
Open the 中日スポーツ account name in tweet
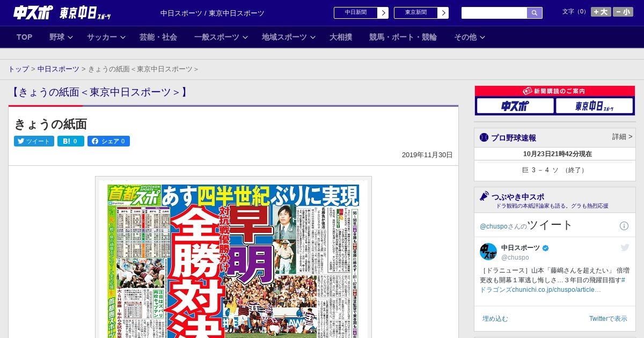[521, 247]
